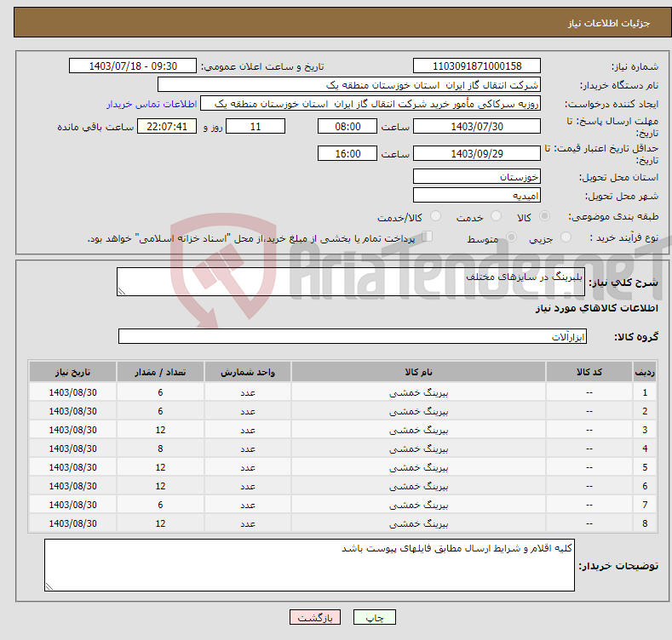Click the resize handle of شرح کلی نیاز box
This screenshot has height=640, width=672.
tap(122, 291)
